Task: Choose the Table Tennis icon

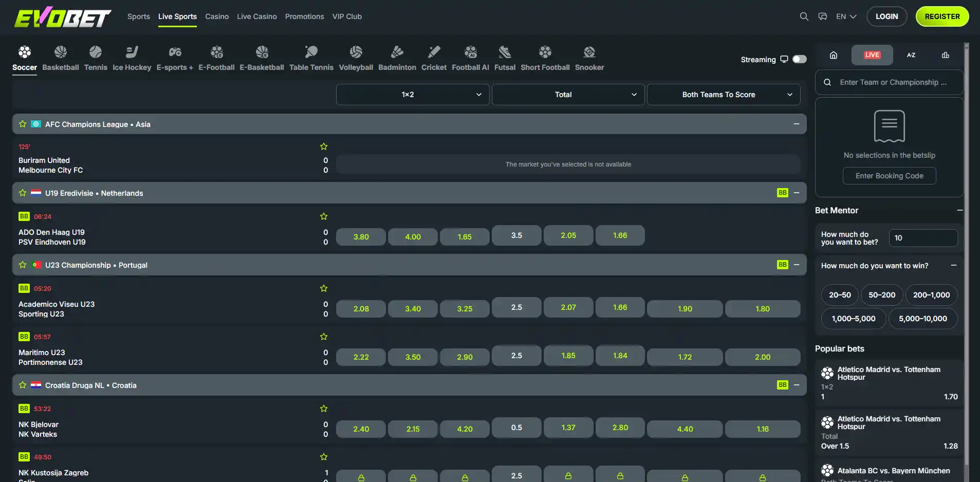Action: [311, 52]
